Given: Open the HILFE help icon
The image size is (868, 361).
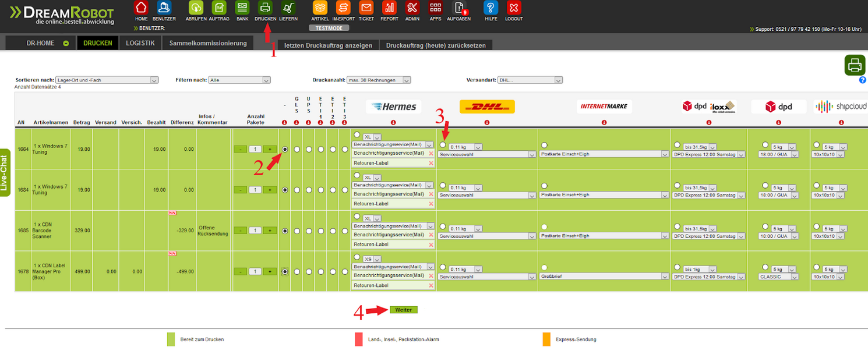Looking at the screenshot, I should pyautogui.click(x=491, y=8).
